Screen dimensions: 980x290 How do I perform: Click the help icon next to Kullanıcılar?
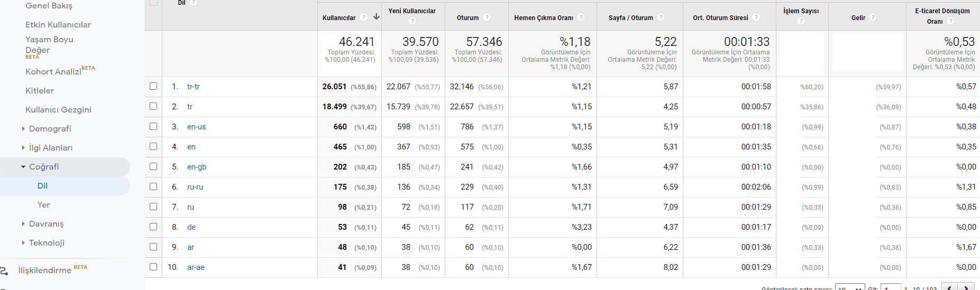364,17
